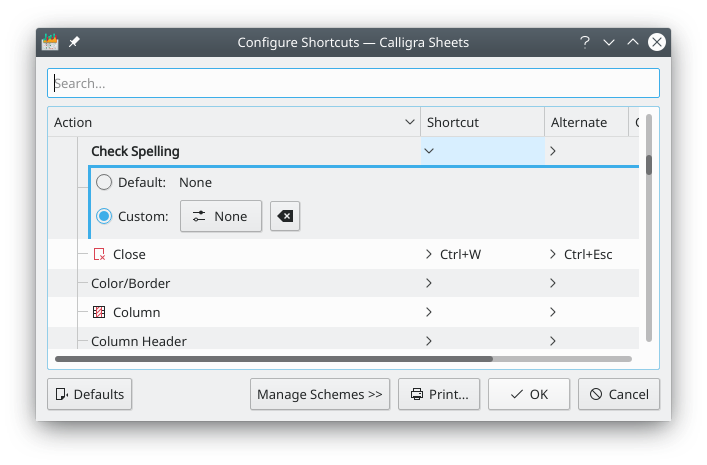Select the Custom radio button
The image size is (707, 465).
click(104, 216)
